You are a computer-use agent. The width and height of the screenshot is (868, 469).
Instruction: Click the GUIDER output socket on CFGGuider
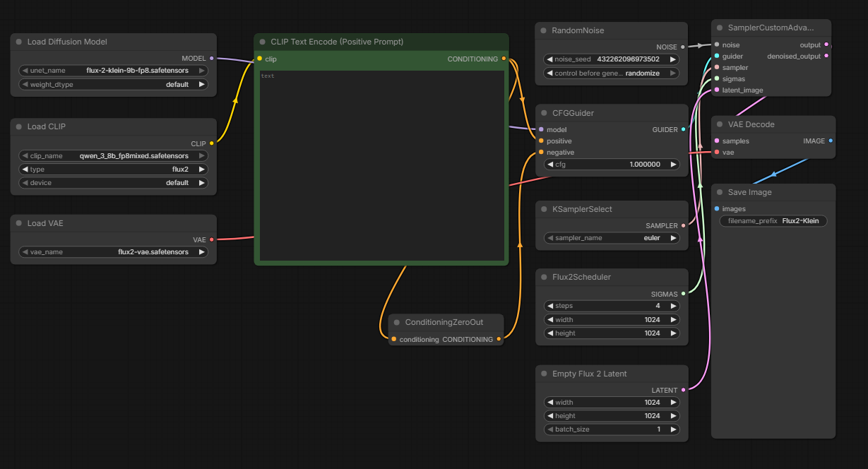683,130
